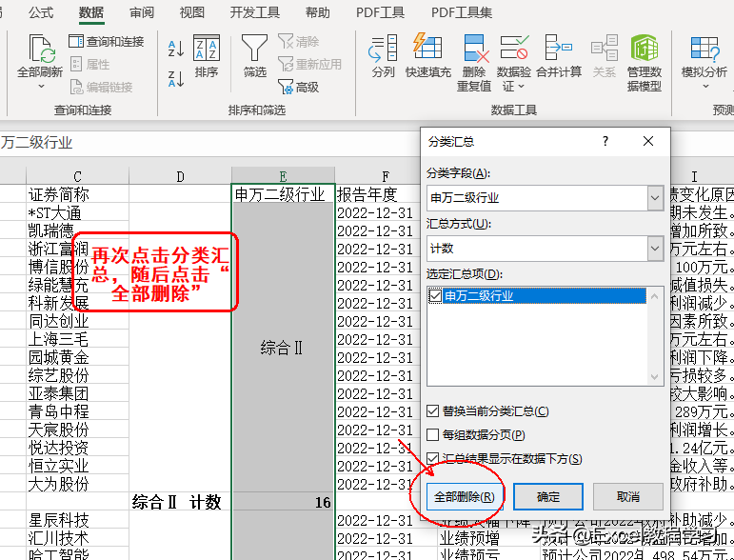This screenshot has height=560, width=734.
Task: Click the 全部删除 button
Action: tap(464, 497)
